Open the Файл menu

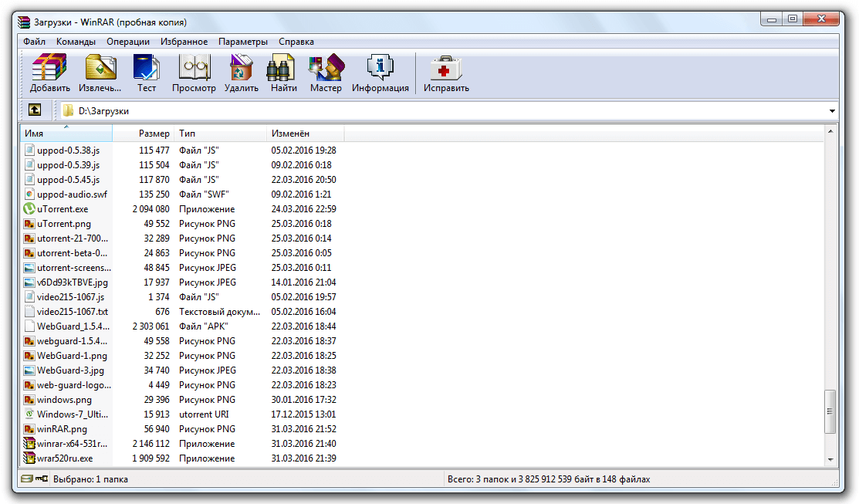coord(34,42)
